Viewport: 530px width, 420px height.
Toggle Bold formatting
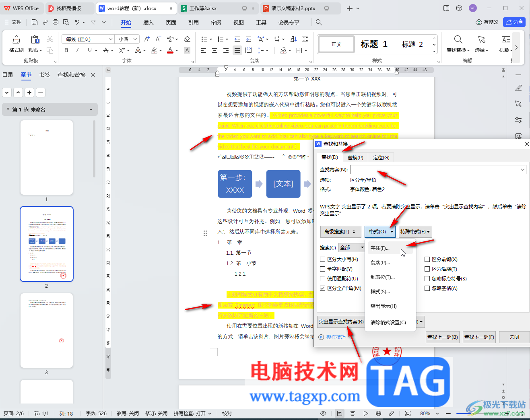(x=66, y=50)
